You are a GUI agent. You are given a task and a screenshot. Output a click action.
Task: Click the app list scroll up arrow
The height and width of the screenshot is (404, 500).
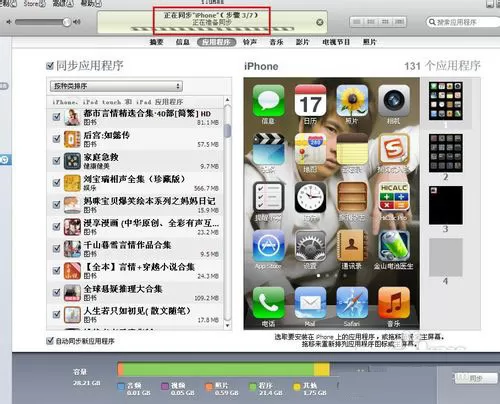click(228, 100)
